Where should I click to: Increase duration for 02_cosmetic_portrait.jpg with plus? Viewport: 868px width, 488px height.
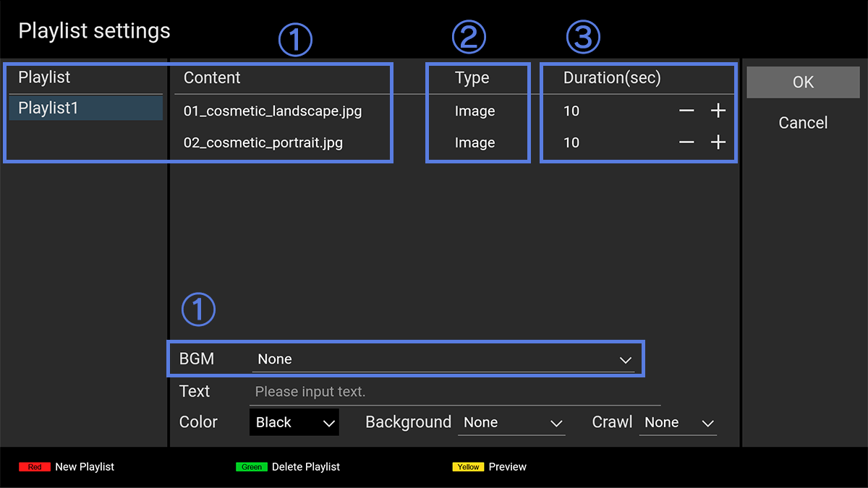click(x=718, y=142)
